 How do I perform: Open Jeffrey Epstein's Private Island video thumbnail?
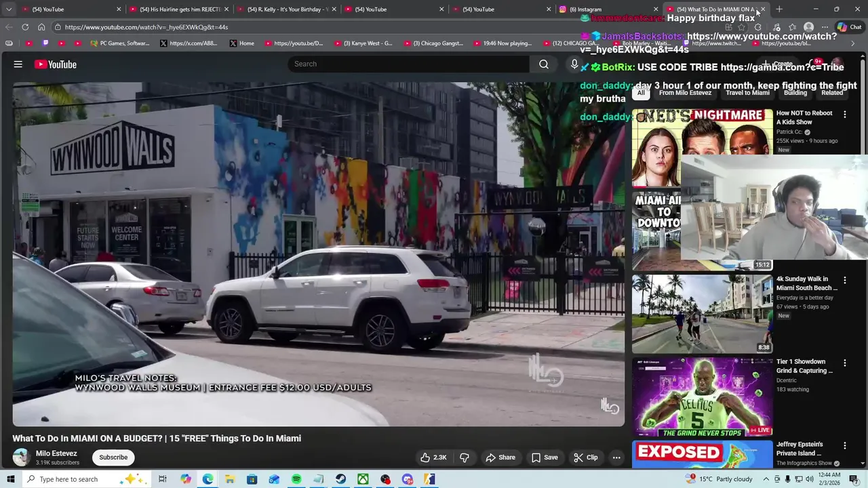[x=702, y=454]
